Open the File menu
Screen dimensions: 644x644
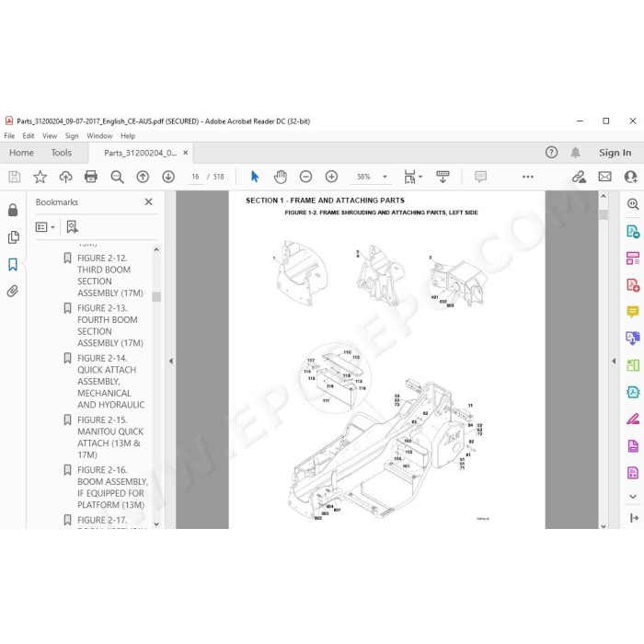click(x=9, y=136)
